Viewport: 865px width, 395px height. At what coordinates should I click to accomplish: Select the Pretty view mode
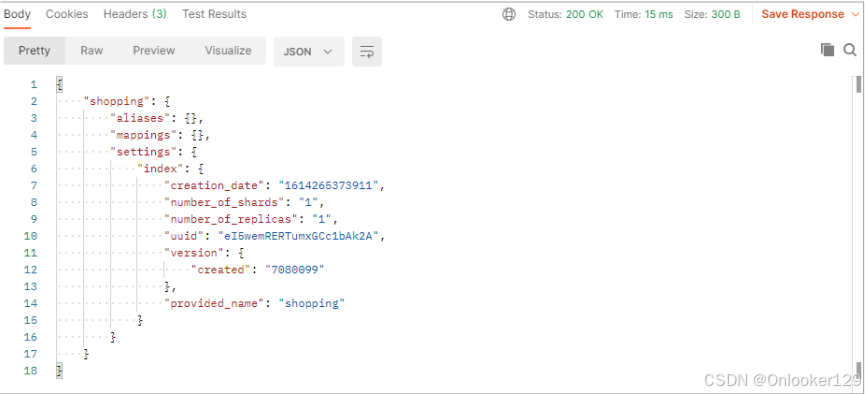34,51
